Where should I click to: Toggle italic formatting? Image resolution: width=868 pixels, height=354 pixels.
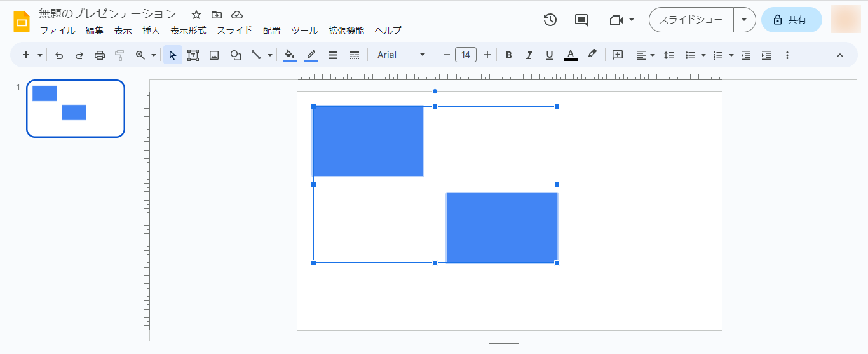[529, 55]
